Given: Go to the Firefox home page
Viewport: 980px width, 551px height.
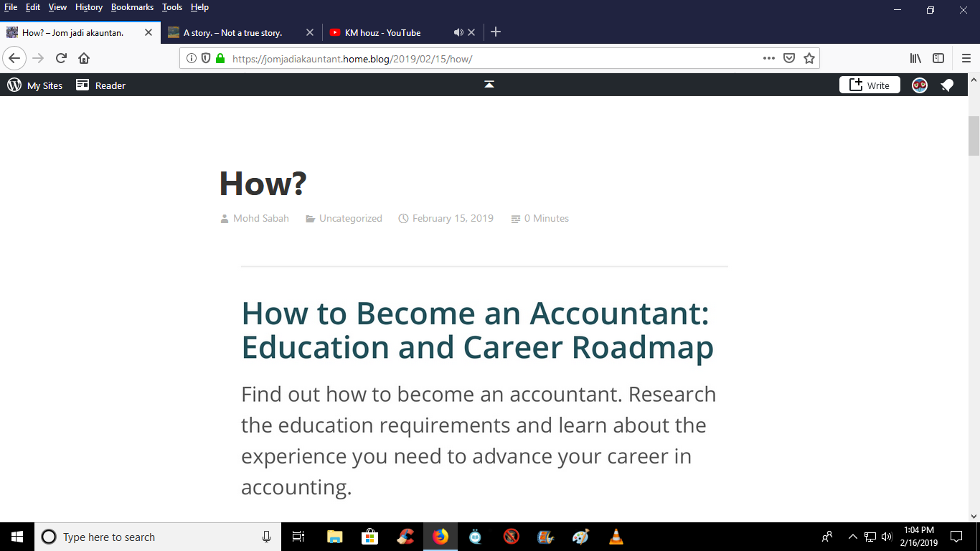Looking at the screenshot, I should pyautogui.click(x=84, y=59).
